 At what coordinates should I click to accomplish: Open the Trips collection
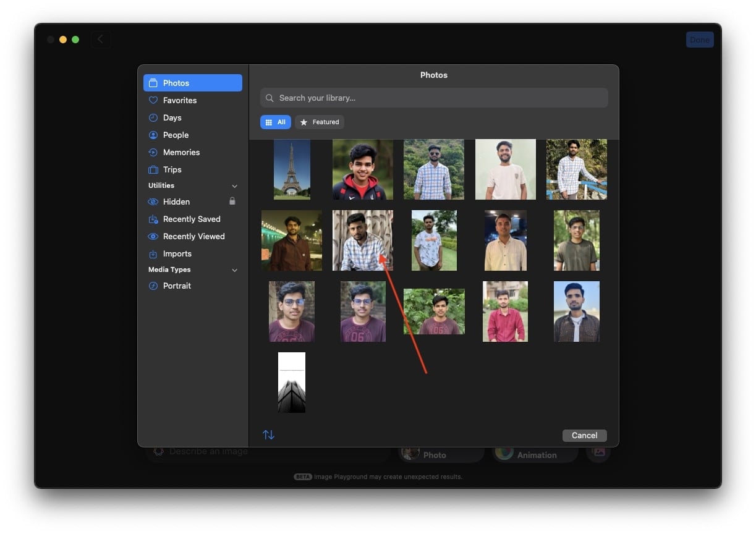tap(192, 169)
